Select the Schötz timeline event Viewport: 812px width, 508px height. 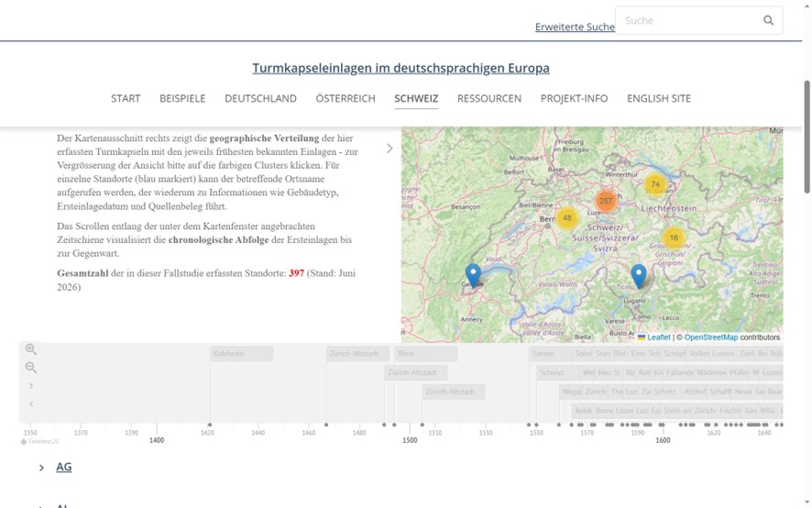coord(664,392)
